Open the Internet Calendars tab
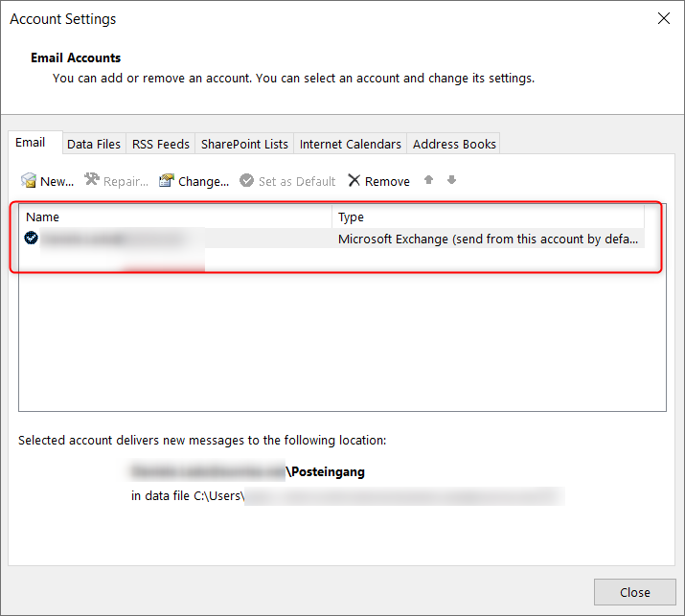This screenshot has height=616, width=685. (x=351, y=144)
